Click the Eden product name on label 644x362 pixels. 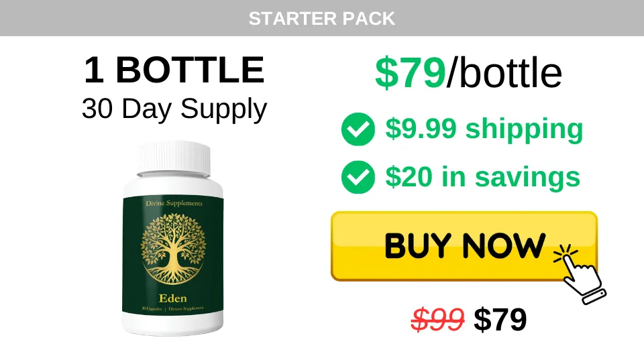tap(173, 298)
